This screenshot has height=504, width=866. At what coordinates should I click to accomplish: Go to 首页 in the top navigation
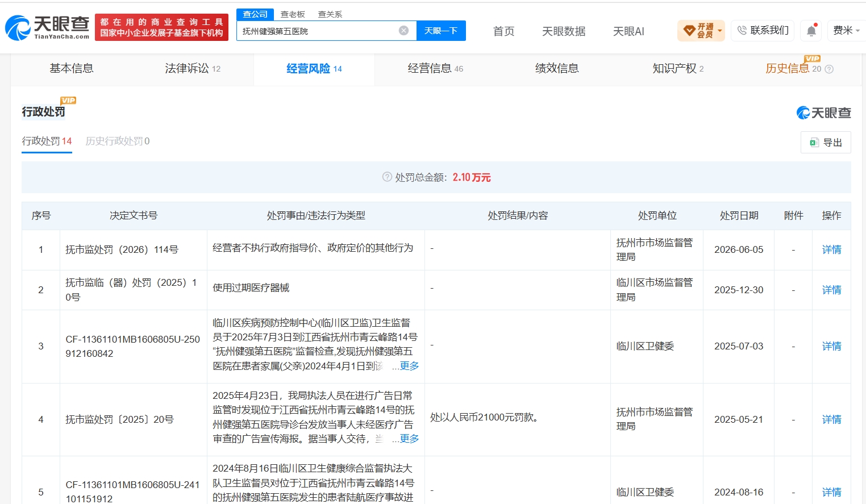click(x=504, y=31)
